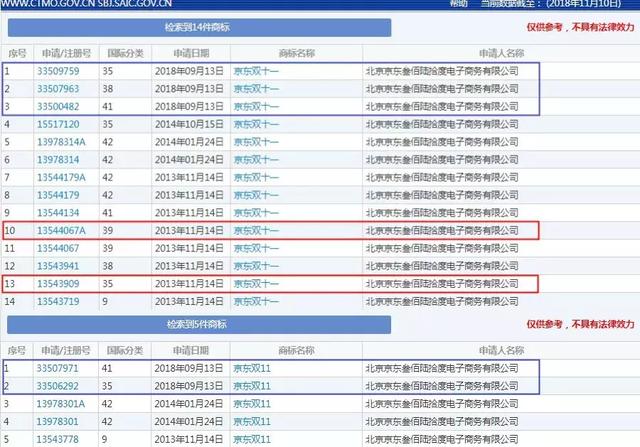
Task: Select class 9 in row 13543719
Action: pos(105,301)
